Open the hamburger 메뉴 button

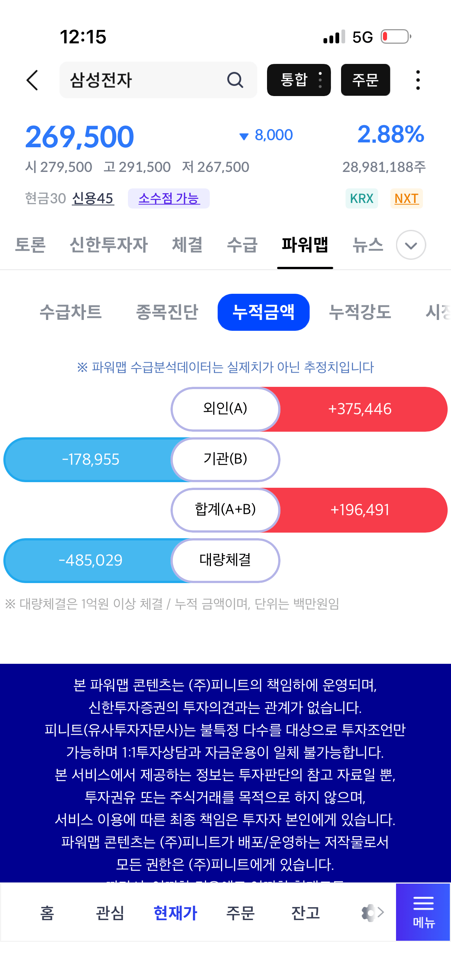point(423,912)
